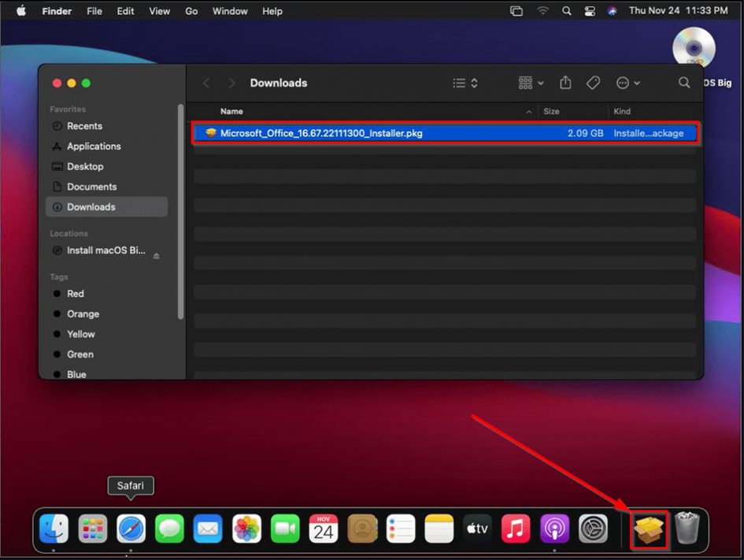The height and width of the screenshot is (560, 744).
Task: Open Contacts app in the Dock
Action: 362,528
